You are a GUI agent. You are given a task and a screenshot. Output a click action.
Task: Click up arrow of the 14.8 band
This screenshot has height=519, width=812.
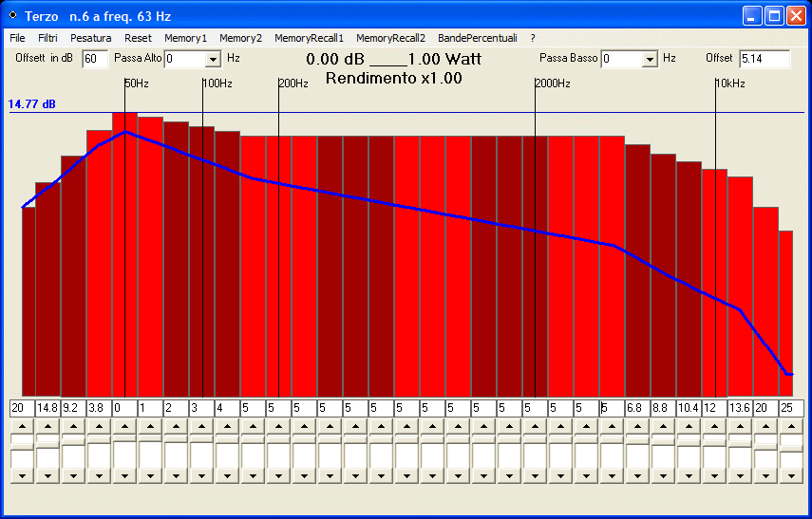pyautogui.click(x=47, y=426)
